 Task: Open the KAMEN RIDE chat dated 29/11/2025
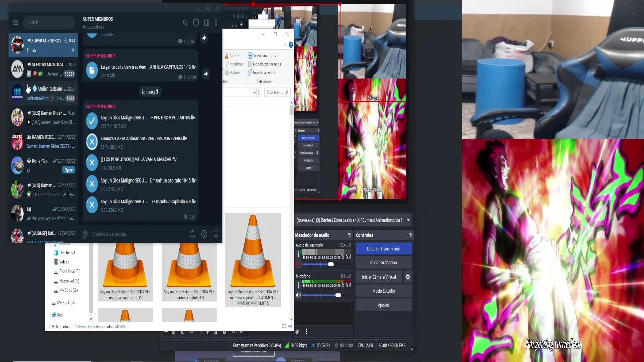pyautogui.click(x=44, y=141)
